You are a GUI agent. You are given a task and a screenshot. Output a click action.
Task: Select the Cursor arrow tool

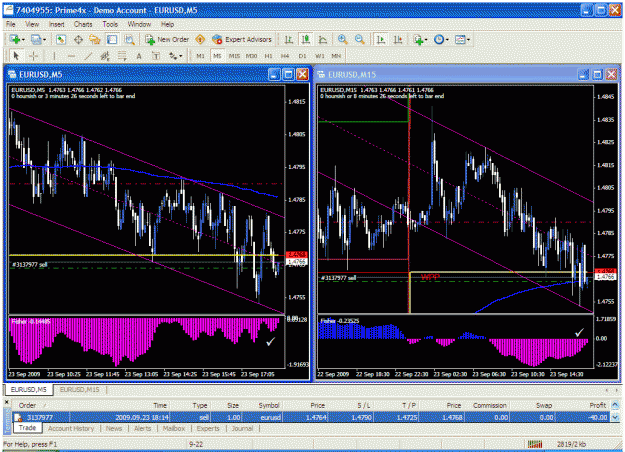pos(16,56)
